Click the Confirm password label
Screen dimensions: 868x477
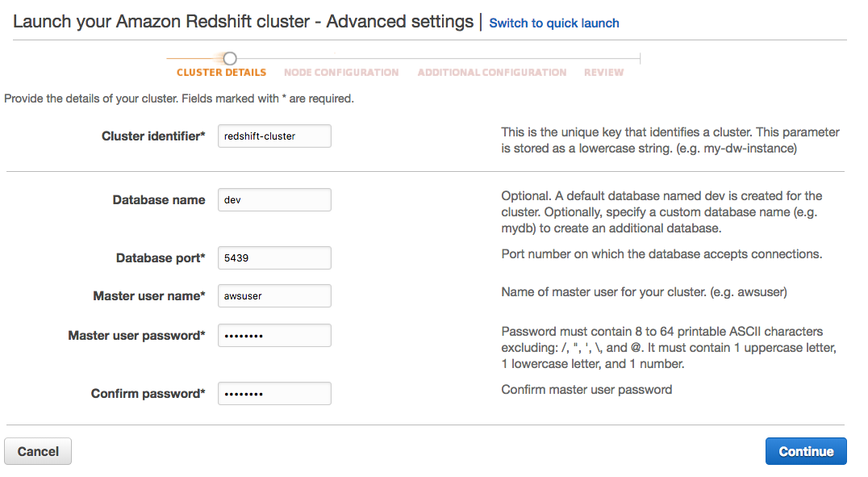[148, 394]
